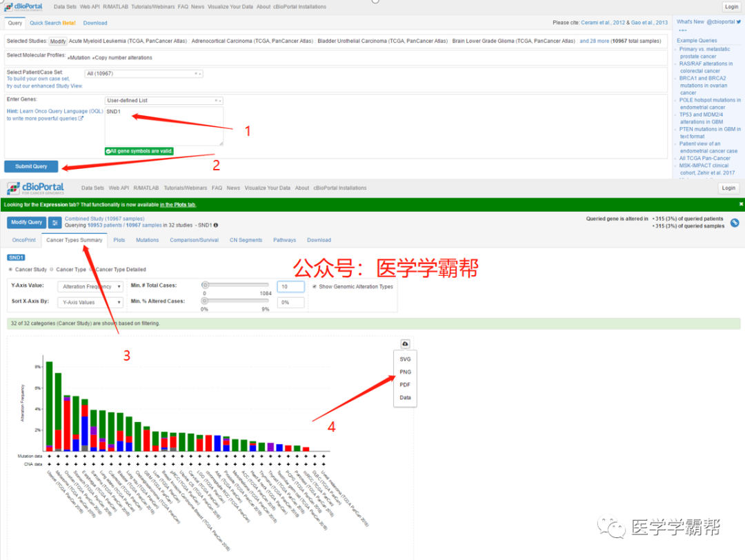745x560 pixels.
Task: Click the Modify studies button
Action: pyautogui.click(x=58, y=41)
